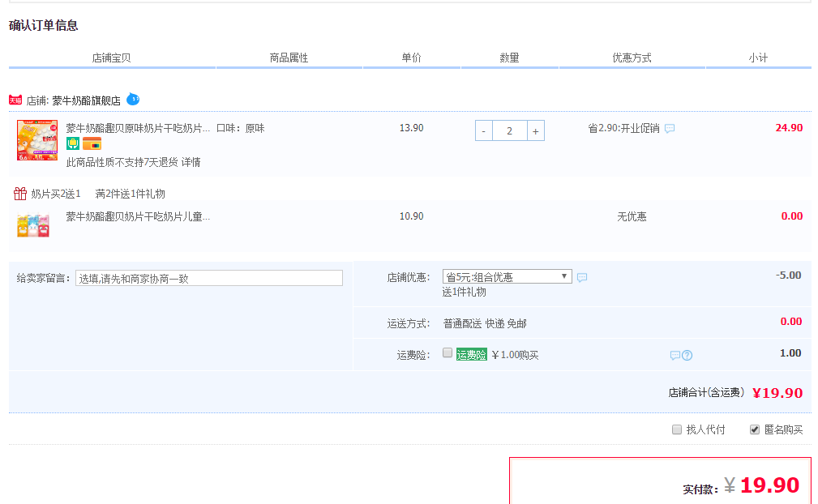Click the 优惠方式 column header
This screenshot has width=818, height=504.
(632, 58)
